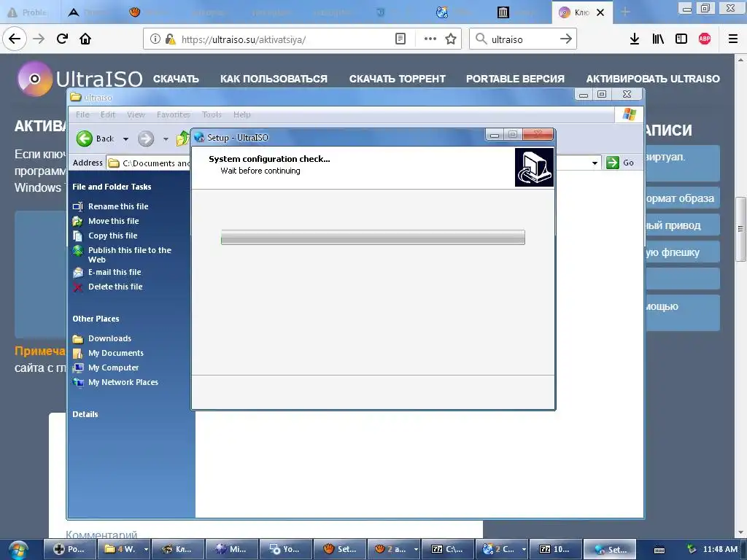747x560 pixels.
Task: Open My Computer in Other Places
Action: point(113,367)
